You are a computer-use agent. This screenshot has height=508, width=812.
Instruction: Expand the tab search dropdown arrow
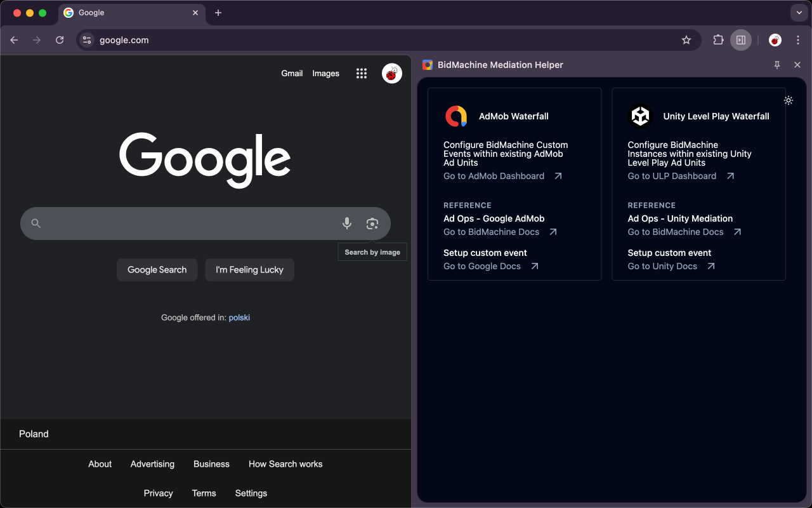point(799,13)
